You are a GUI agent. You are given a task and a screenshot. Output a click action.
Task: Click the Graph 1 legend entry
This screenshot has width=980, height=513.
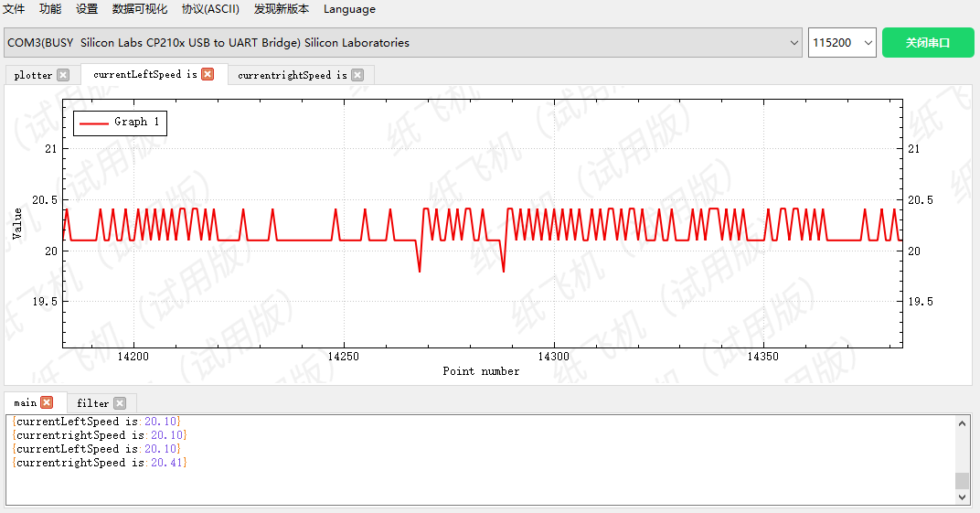pos(120,122)
